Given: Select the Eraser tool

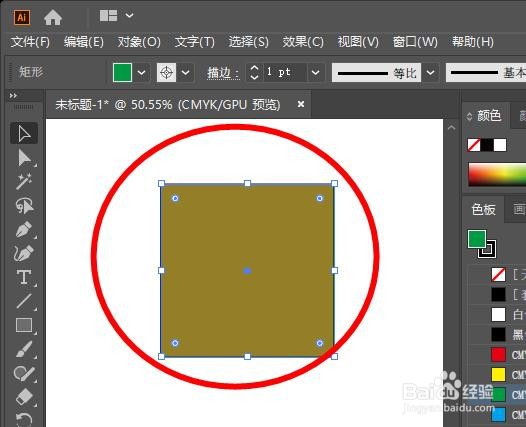Looking at the screenshot, I should [x=24, y=397].
